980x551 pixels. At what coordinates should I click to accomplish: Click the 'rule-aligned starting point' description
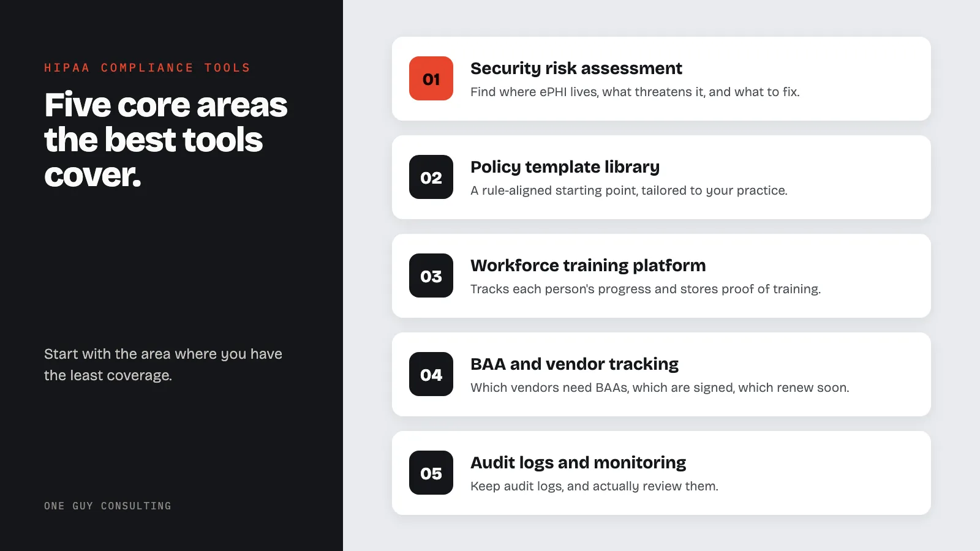(x=628, y=190)
